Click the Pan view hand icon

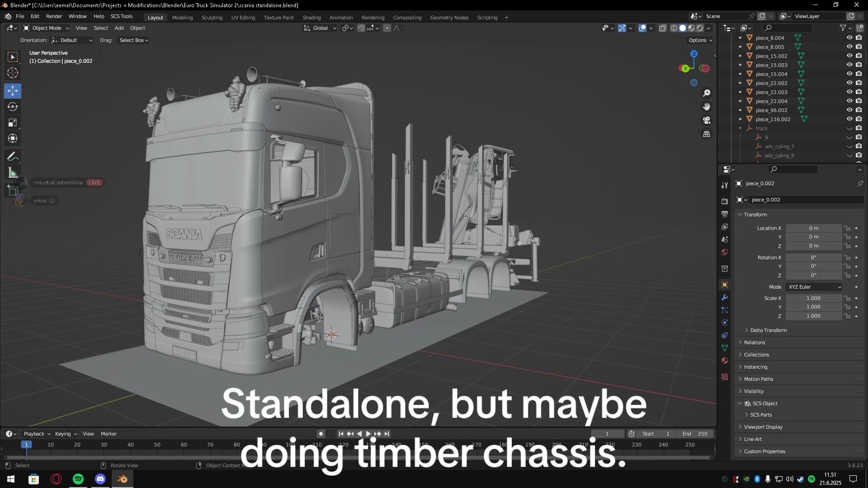[707, 107]
